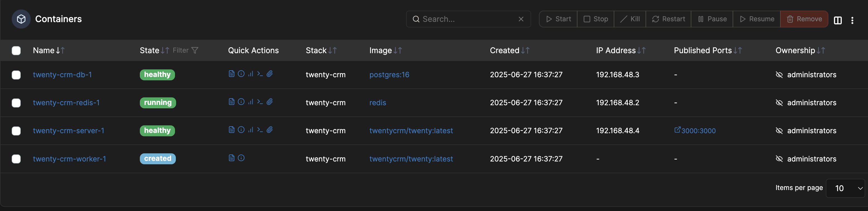Click inspect icon for twenty-crm-redis-1
Screen dimensions: 868x211
tap(241, 102)
